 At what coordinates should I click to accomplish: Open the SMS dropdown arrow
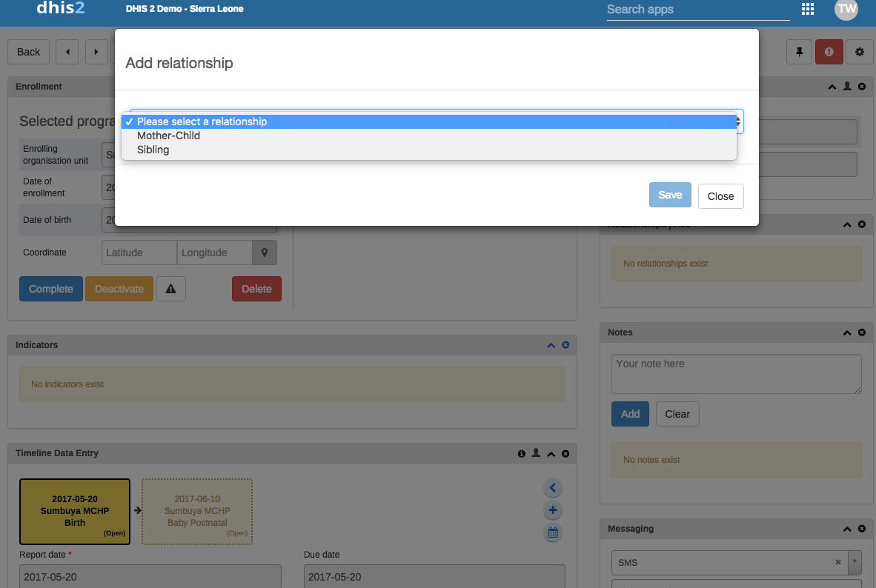pos(855,562)
